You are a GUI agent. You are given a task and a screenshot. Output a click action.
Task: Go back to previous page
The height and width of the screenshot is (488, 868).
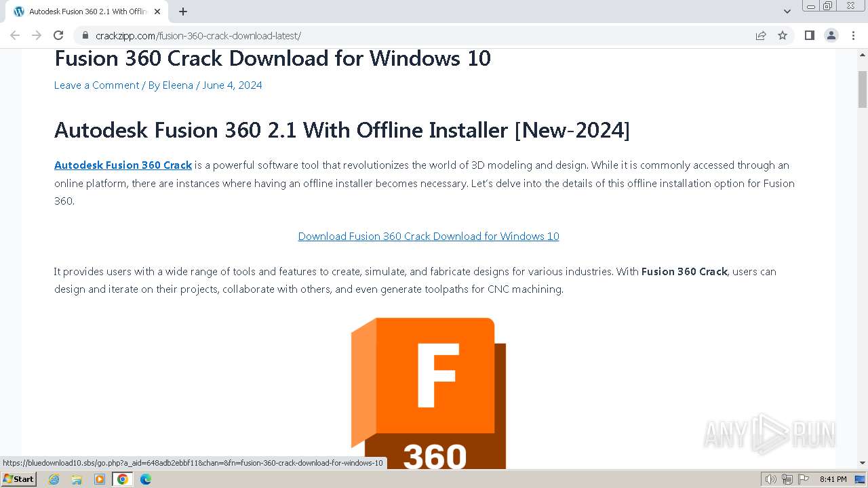pyautogui.click(x=15, y=35)
